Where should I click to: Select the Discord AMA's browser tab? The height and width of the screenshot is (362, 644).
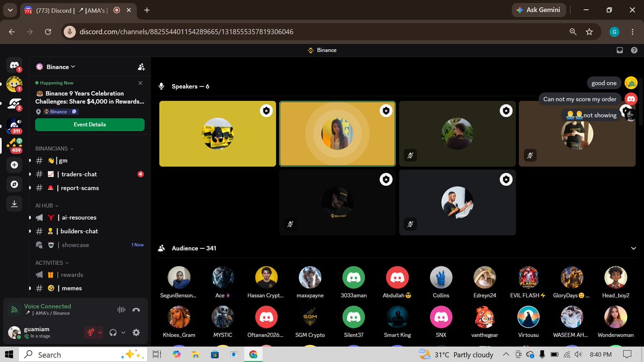(78, 10)
